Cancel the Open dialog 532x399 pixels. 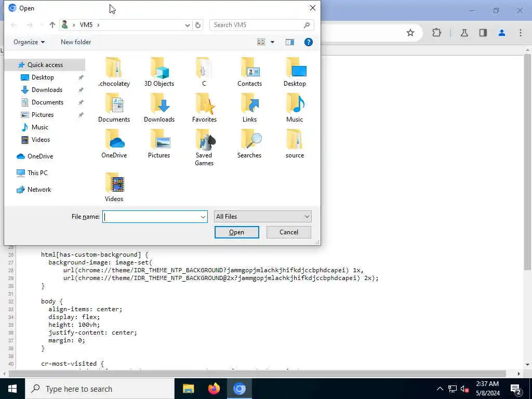pos(289,232)
